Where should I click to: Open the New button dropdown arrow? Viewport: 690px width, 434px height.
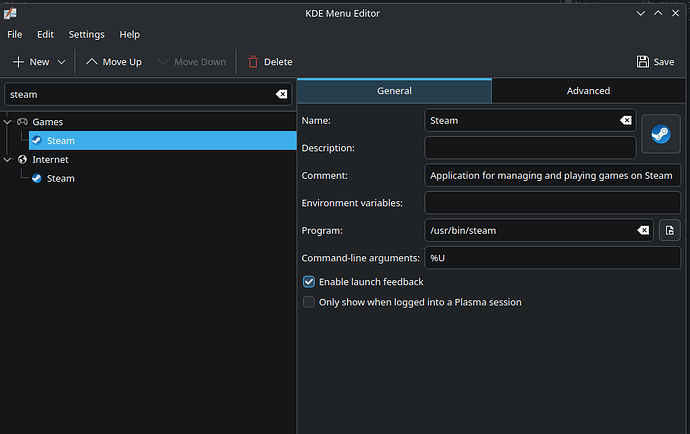point(62,62)
